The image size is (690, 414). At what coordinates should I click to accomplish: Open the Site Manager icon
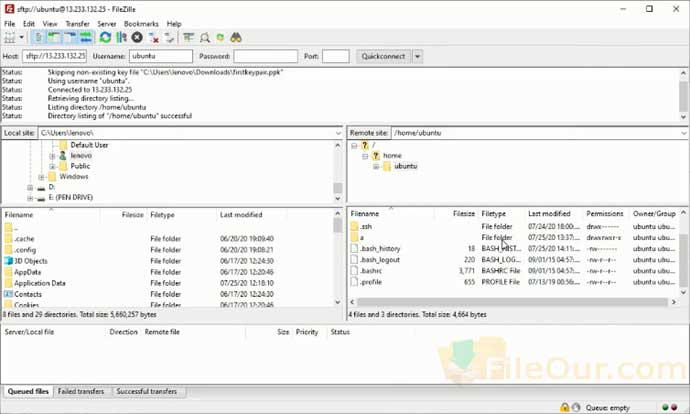pos(9,38)
